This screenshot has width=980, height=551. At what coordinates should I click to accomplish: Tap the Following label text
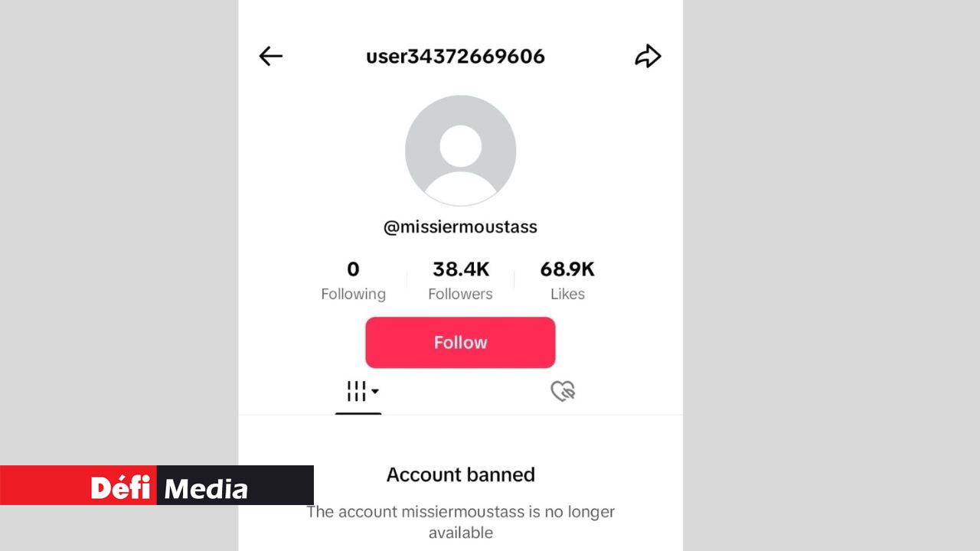(353, 294)
